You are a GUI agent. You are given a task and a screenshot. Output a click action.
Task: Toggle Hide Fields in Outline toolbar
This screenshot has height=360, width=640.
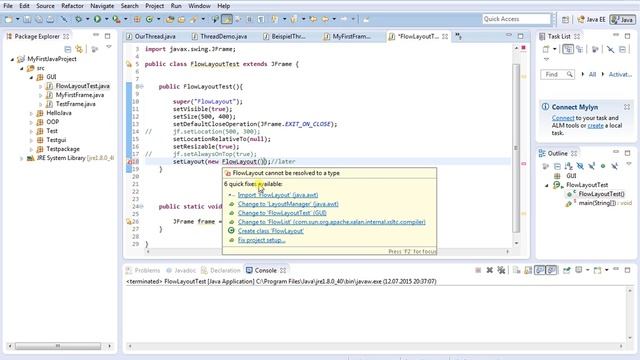pos(580,166)
